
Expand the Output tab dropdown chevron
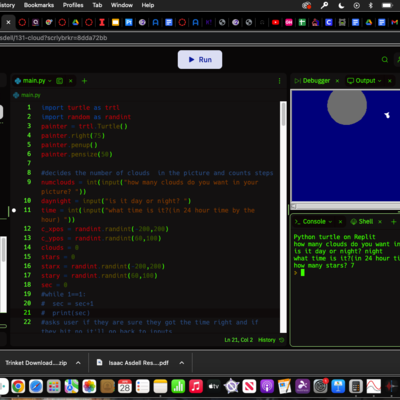(379, 81)
